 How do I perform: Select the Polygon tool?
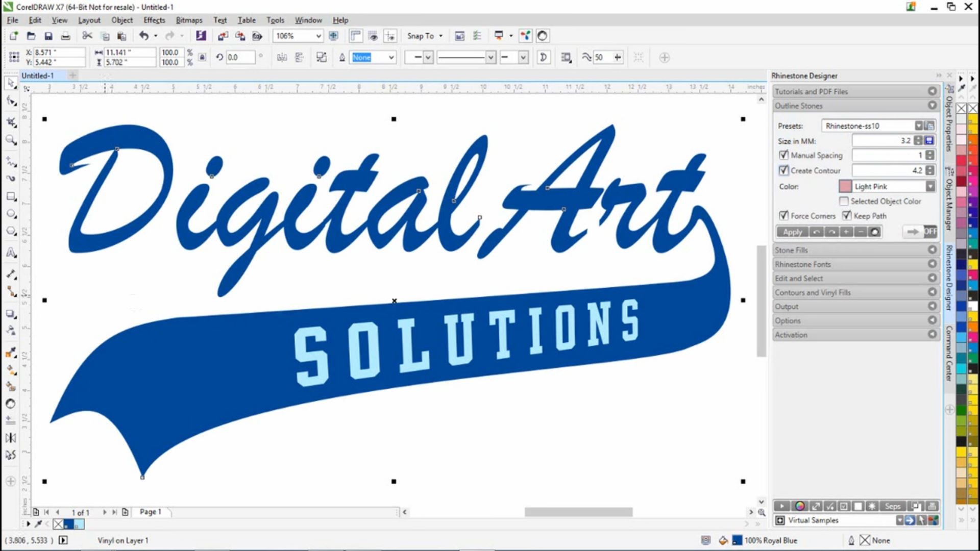(x=11, y=231)
